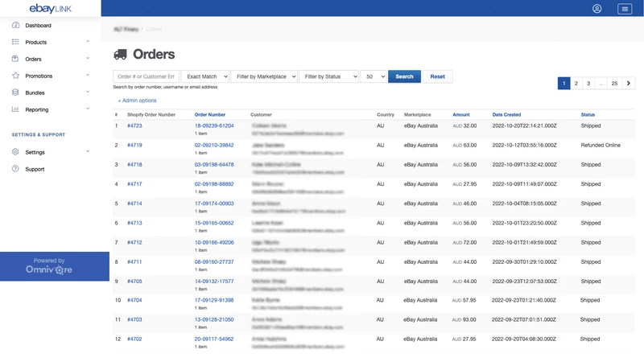644x362 pixels.
Task: Open the Support sidebar item
Action: pyautogui.click(x=35, y=169)
